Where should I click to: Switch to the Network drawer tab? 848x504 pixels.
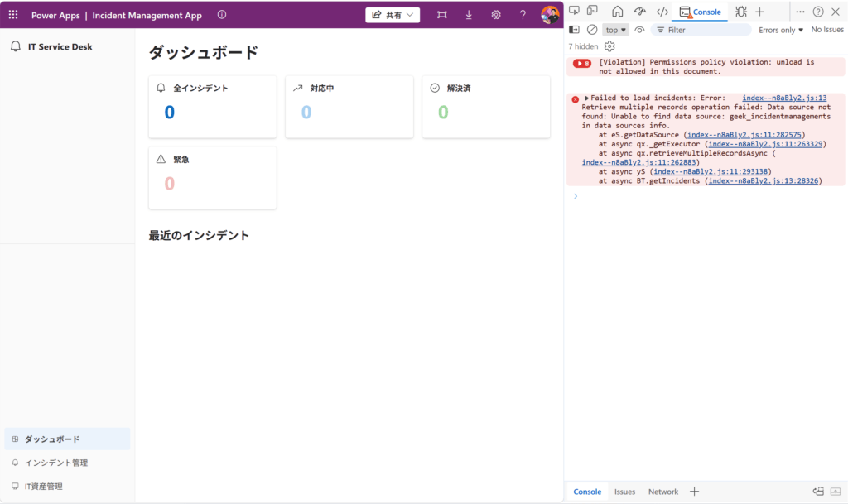(x=662, y=492)
